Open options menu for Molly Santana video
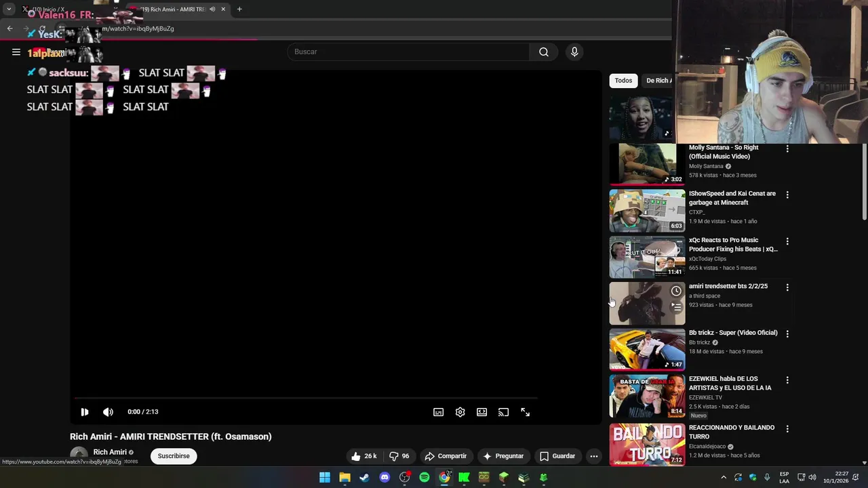Image resolution: width=868 pixels, height=488 pixels. (787, 148)
